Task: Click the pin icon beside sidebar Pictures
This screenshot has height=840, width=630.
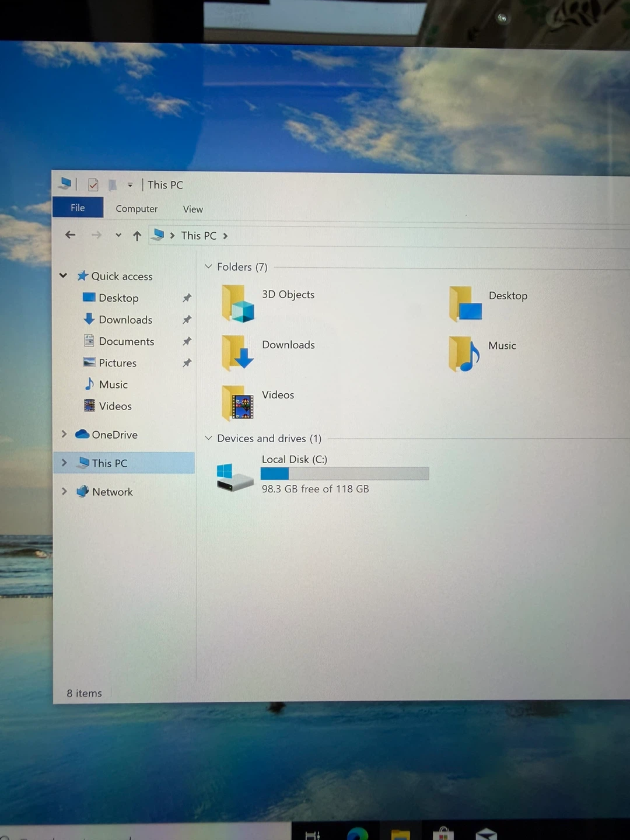Action: [187, 363]
